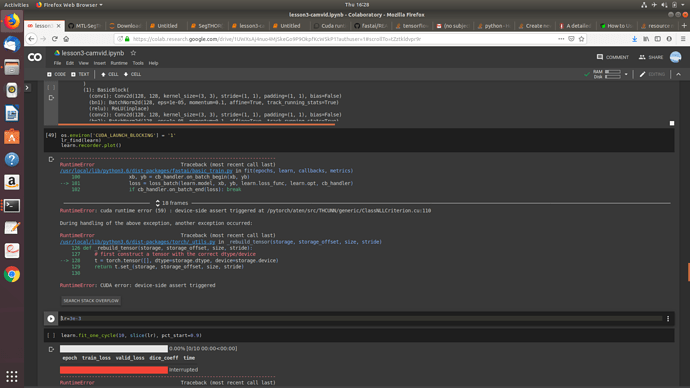The height and width of the screenshot is (388, 690).
Task: Switch to the How to Use tab
Action: click(x=616, y=26)
